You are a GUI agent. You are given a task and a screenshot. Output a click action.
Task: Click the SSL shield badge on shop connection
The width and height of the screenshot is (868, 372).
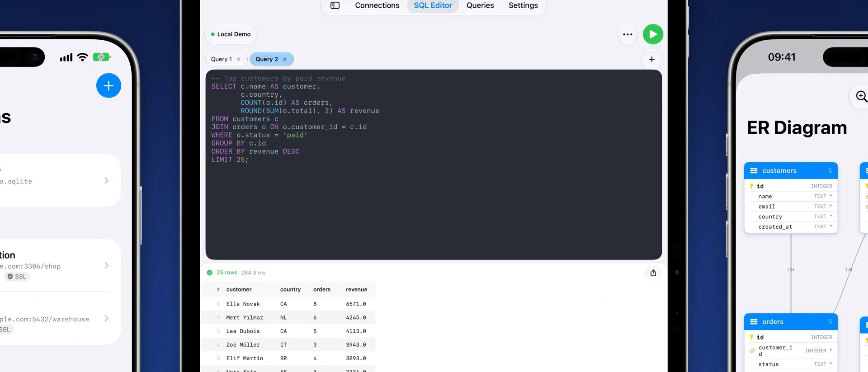(17, 277)
